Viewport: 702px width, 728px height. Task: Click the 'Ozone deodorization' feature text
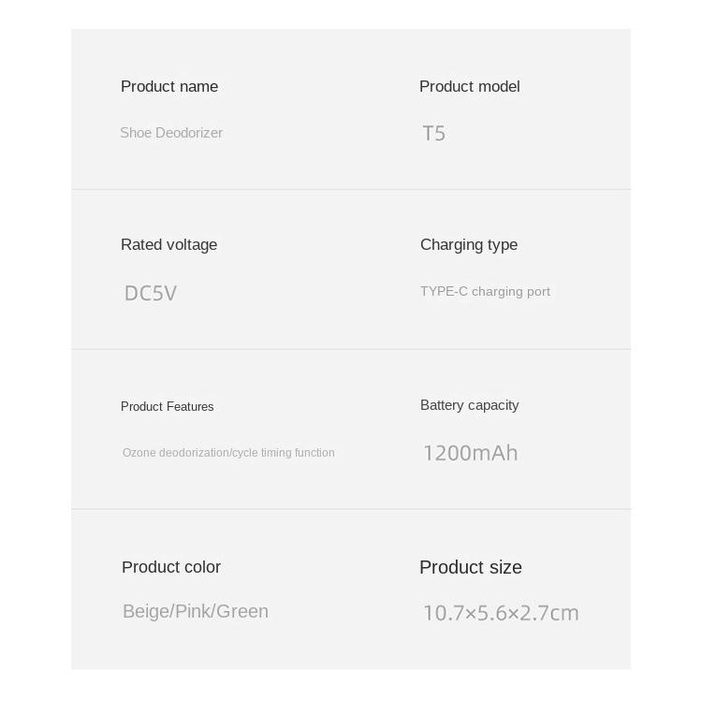point(176,453)
